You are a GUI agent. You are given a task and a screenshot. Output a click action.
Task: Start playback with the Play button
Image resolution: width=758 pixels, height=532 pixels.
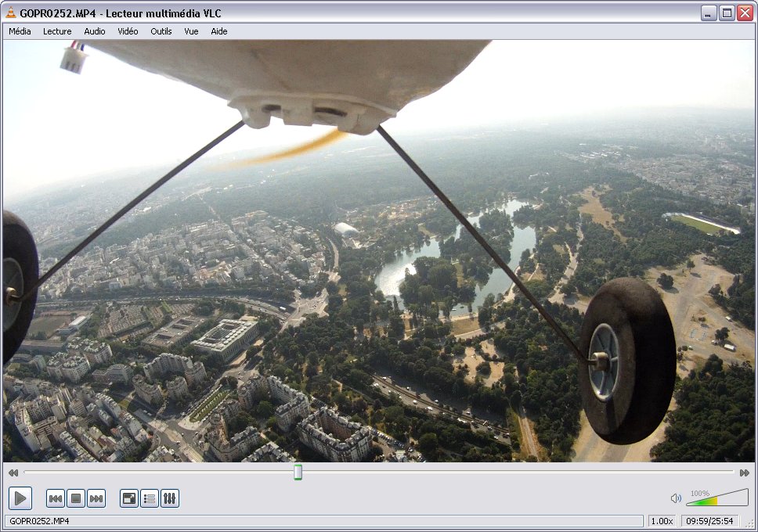(20, 498)
